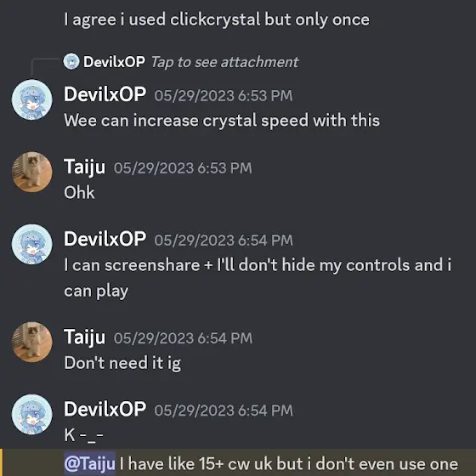Open Taiju username on the 6:53 PM message
476x476 pixels.
pyautogui.click(x=85, y=167)
